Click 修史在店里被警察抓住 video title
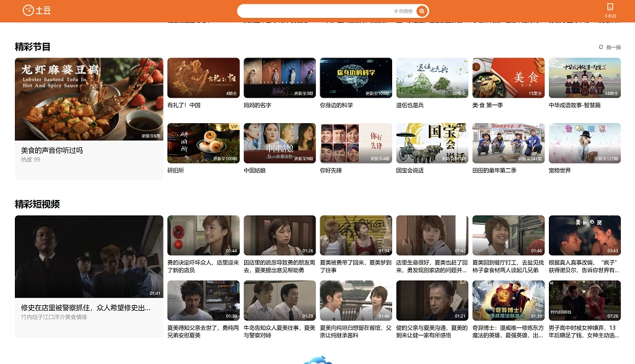This screenshot has width=635, height=364. [85, 308]
